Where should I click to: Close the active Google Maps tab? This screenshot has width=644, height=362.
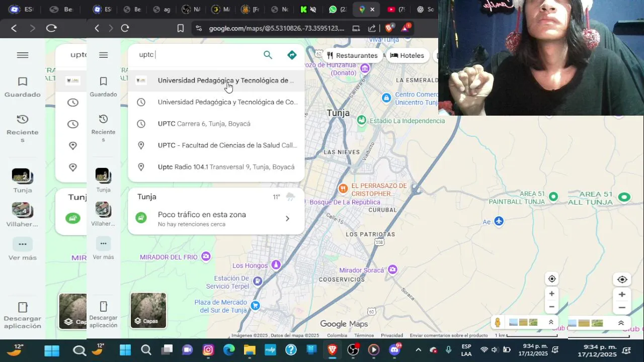pyautogui.click(x=372, y=9)
